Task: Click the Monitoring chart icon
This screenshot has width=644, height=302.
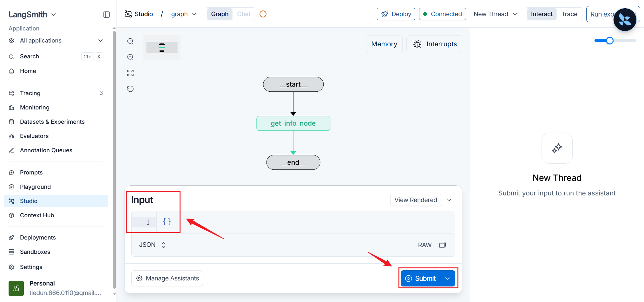Action: (11, 108)
